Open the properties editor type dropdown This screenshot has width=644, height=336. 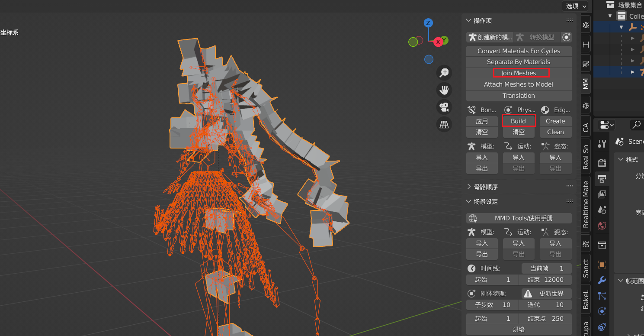click(606, 125)
